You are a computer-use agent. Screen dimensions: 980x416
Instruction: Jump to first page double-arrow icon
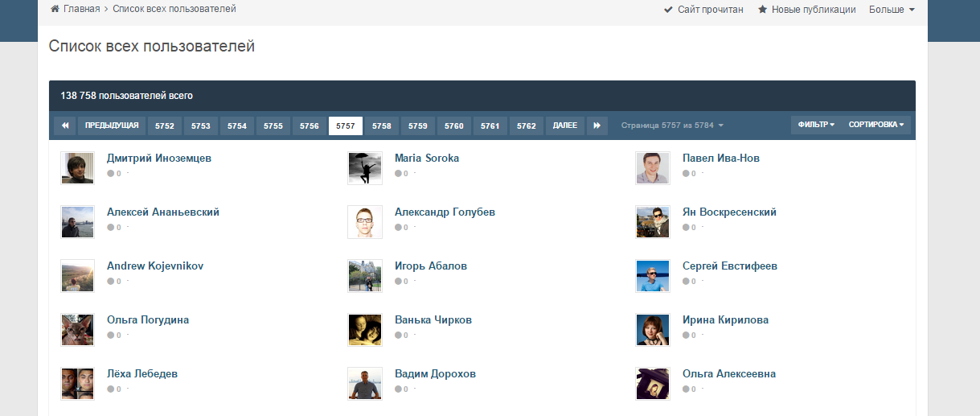(65, 126)
